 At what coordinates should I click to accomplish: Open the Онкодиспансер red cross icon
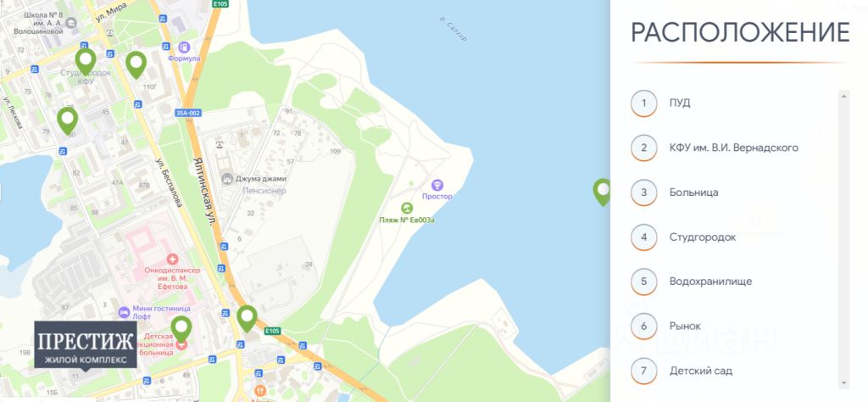[173, 259]
